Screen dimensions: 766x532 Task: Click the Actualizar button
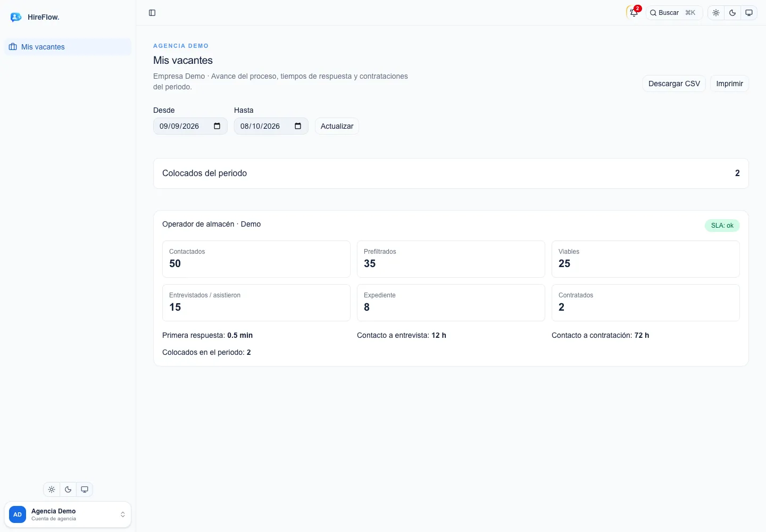pos(337,126)
